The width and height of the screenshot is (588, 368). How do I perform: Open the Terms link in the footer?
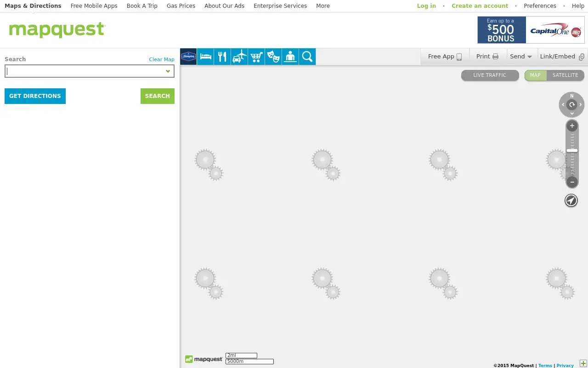click(545, 366)
